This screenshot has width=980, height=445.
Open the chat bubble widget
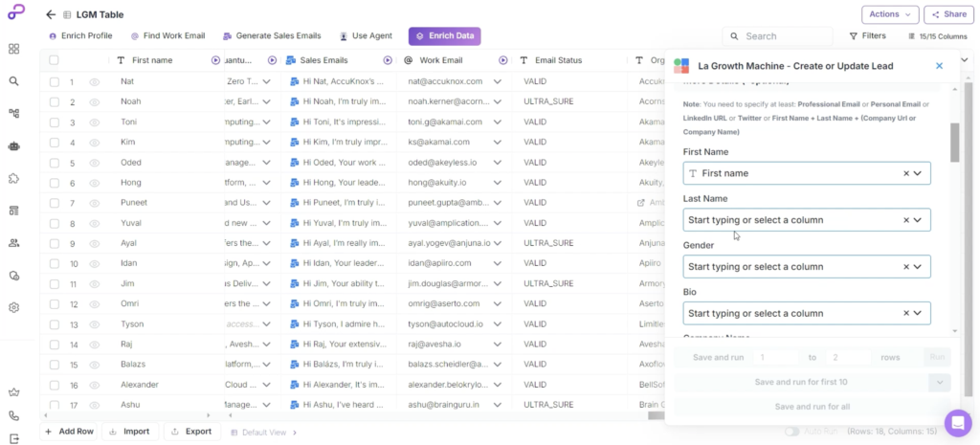[957, 422]
